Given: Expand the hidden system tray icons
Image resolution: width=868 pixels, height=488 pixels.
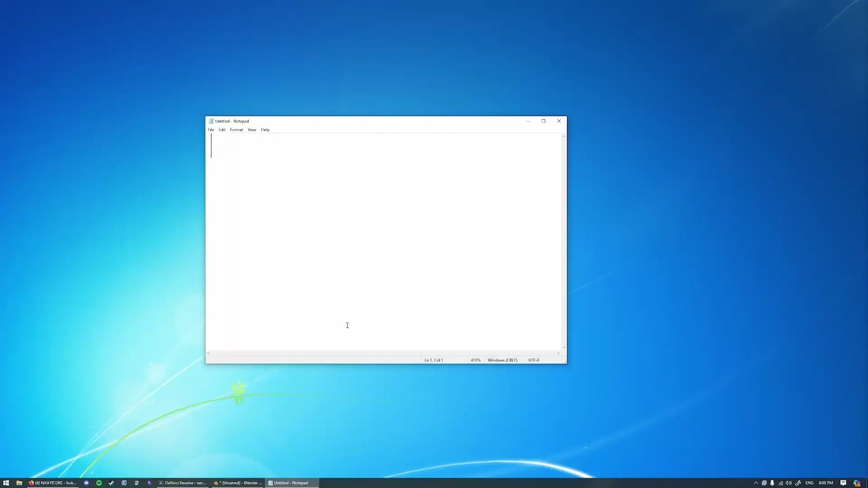Looking at the screenshot, I should (x=756, y=483).
